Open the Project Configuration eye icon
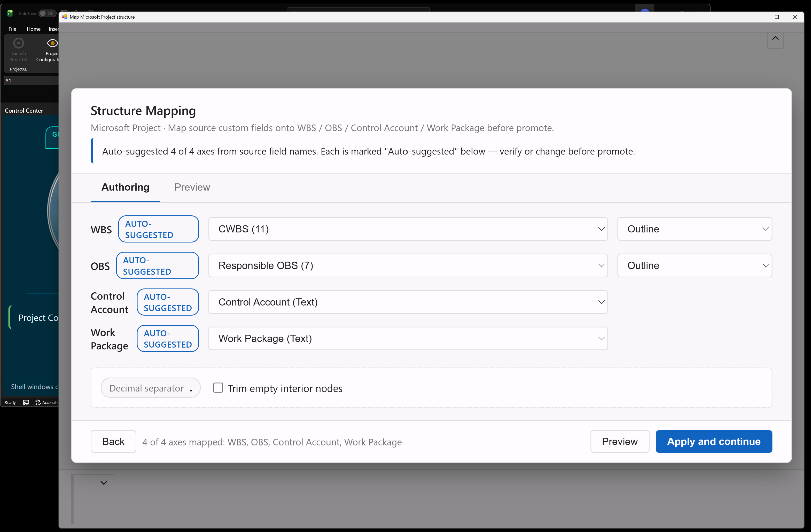 [x=52, y=43]
